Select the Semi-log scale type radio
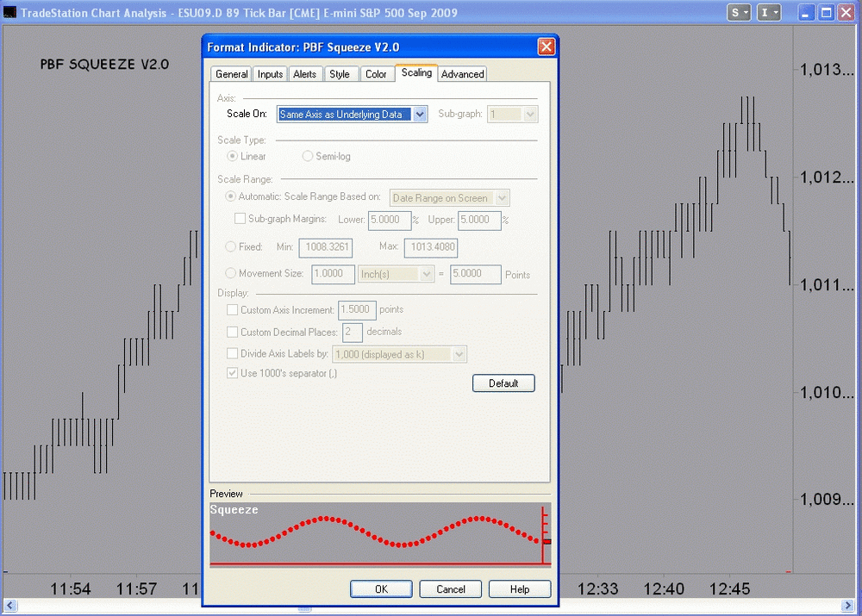The image size is (862, 616). 308,157
